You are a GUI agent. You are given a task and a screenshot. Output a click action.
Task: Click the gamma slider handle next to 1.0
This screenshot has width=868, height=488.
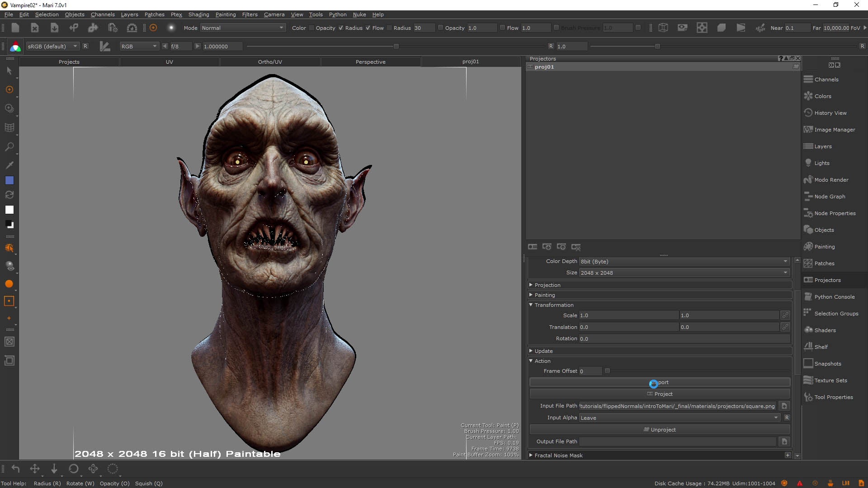coord(657,47)
